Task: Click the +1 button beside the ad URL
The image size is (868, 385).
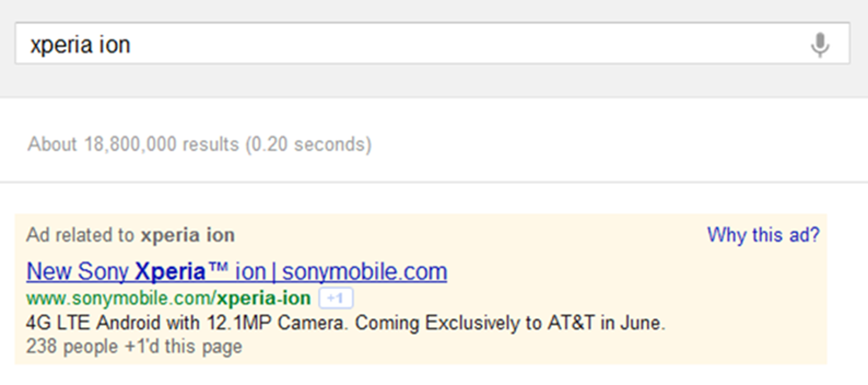Action: coord(336,299)
